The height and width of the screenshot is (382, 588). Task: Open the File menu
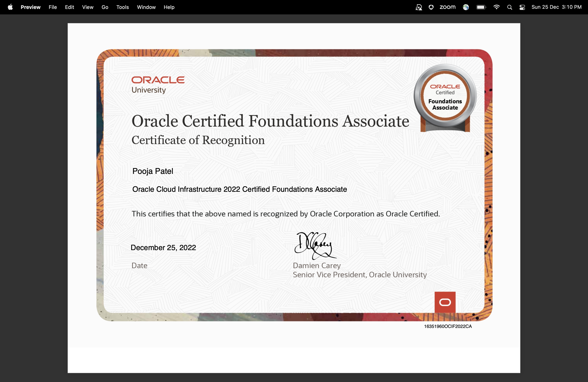pyautogui.click(x=53, y=7)
